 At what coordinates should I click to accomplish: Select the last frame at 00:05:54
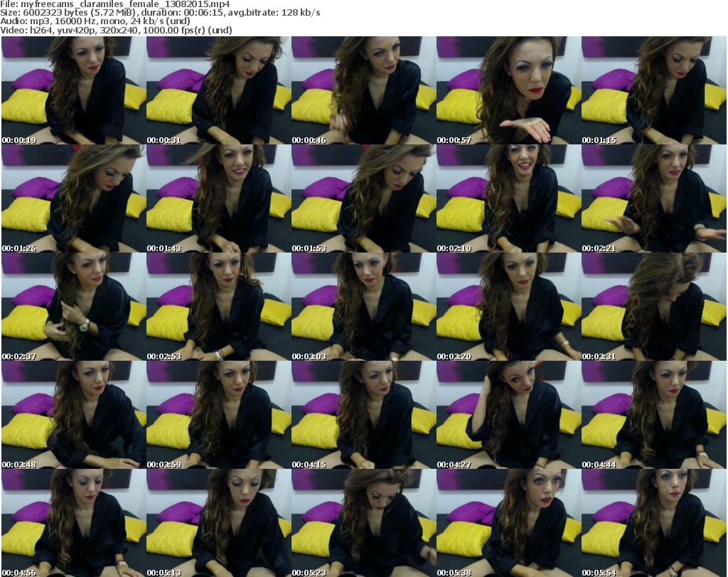[x=654, y=523]
